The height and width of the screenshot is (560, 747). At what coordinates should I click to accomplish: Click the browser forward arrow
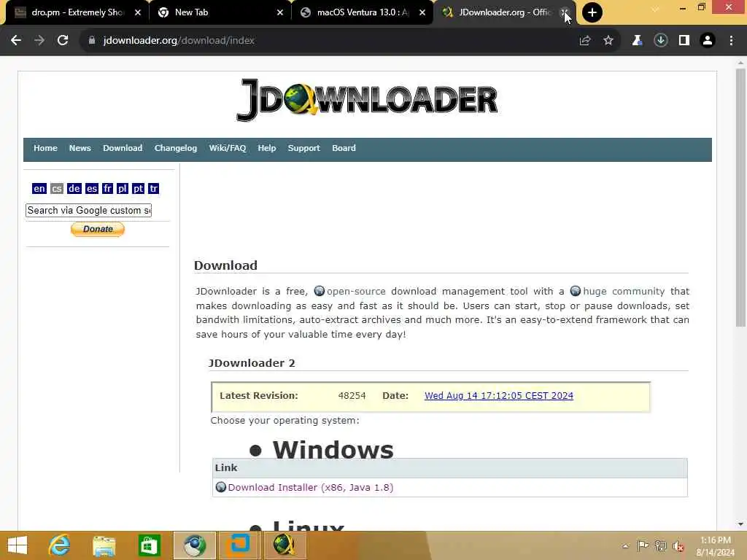coord(39,41)
